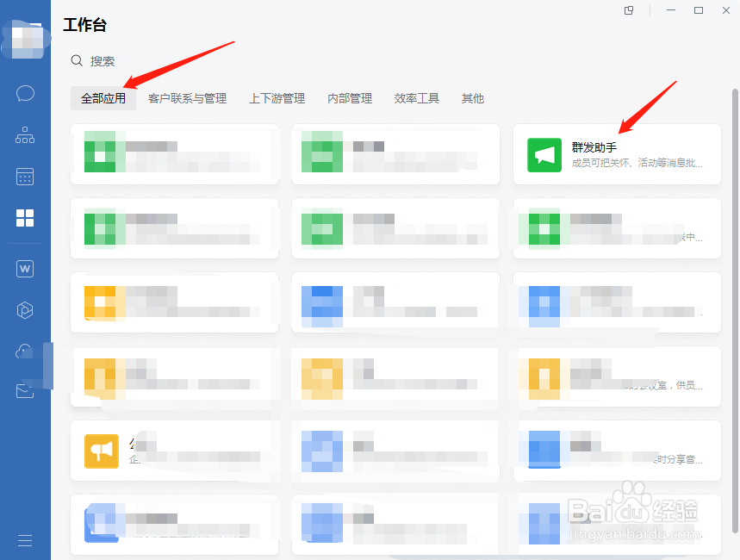The image size is (740, 560).
Task: Open the cloud drive icon in sidebar
Action: [x=25, y=351]
